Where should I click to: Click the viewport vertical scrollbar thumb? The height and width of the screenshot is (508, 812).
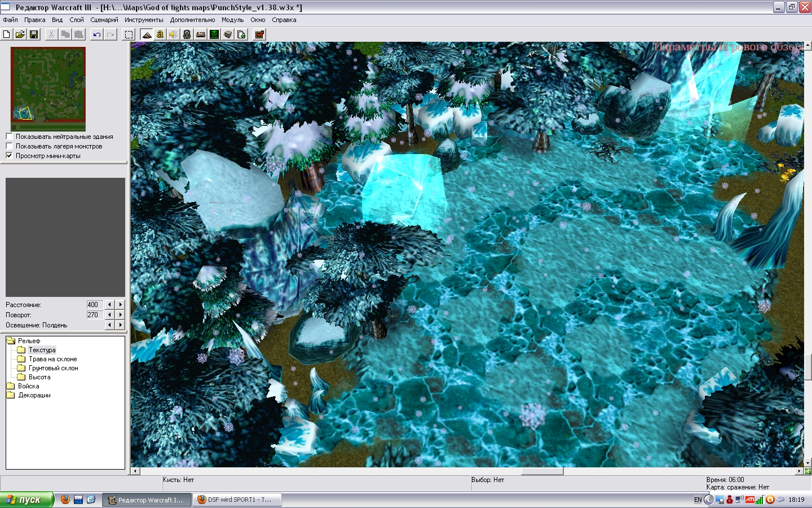pos(808,367)
